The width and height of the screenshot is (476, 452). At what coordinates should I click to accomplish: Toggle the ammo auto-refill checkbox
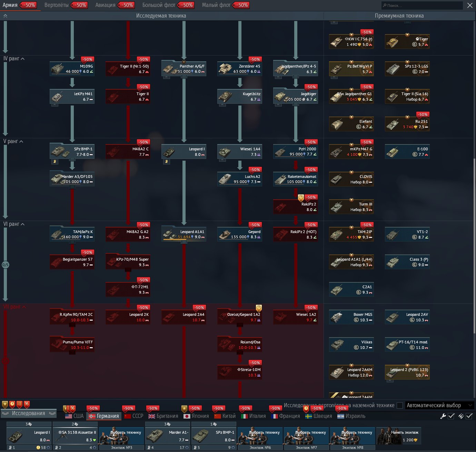click(x=469, y=416)
